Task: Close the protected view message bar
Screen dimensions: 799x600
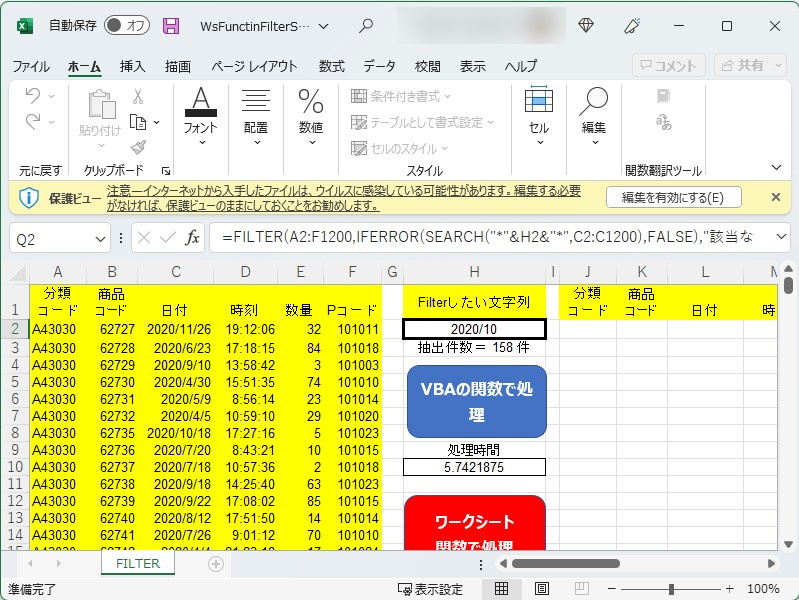Action: (776, 197)
